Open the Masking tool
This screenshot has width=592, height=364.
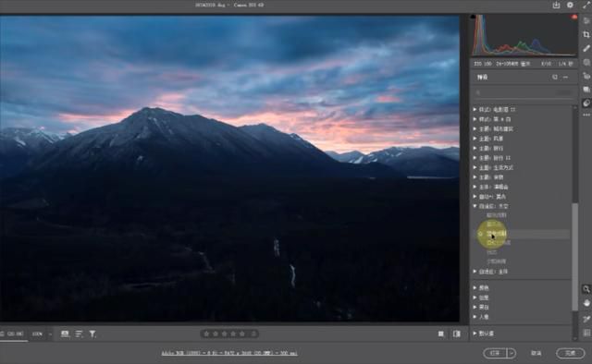(586, 62)
